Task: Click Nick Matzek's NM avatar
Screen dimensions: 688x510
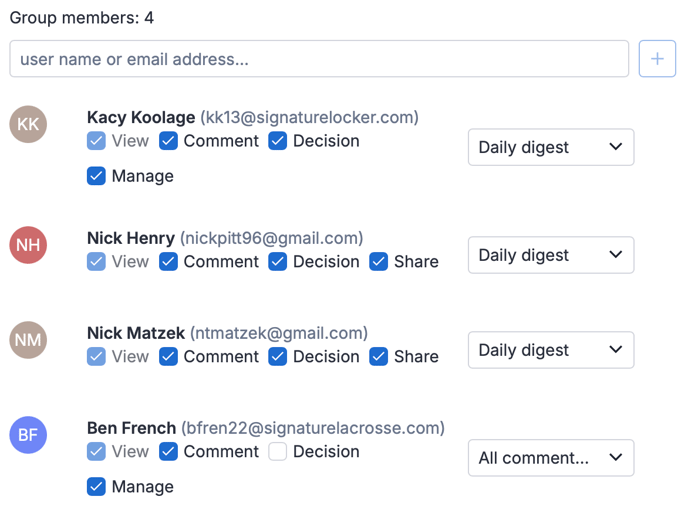Action: 28,340
